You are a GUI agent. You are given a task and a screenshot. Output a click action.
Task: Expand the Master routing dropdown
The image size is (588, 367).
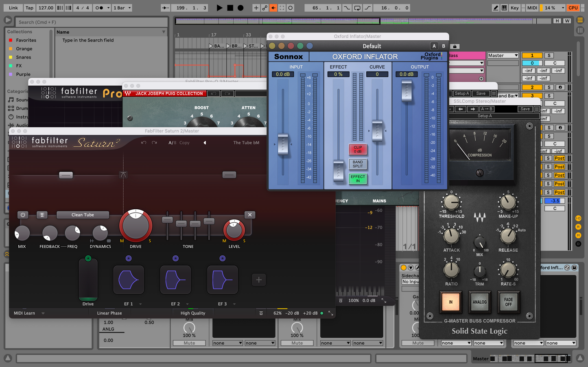[503, 55]
